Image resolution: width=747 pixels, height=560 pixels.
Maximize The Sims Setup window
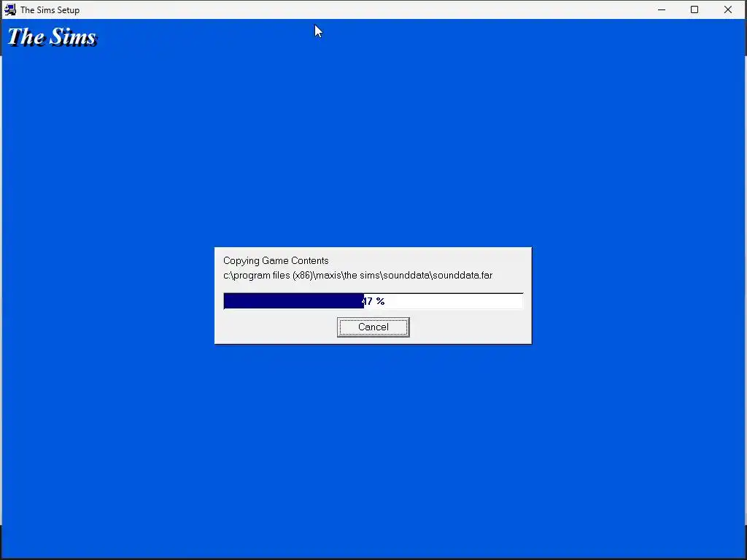click(694, 9)
